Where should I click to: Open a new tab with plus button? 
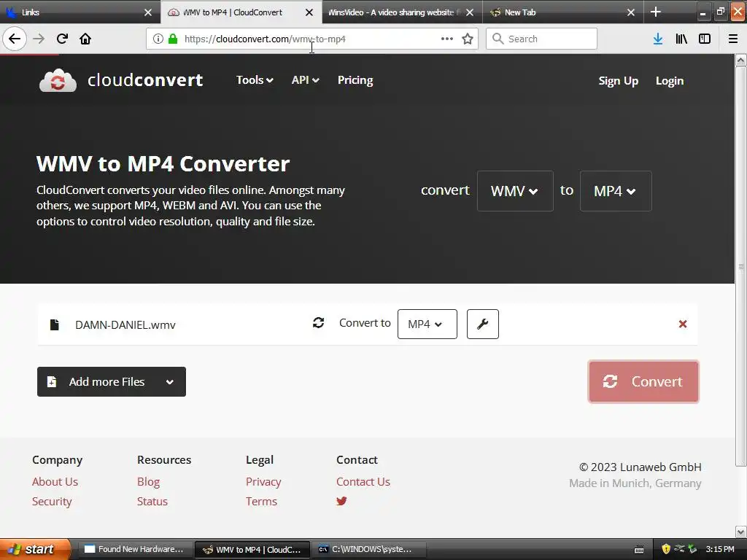(656, 12)
